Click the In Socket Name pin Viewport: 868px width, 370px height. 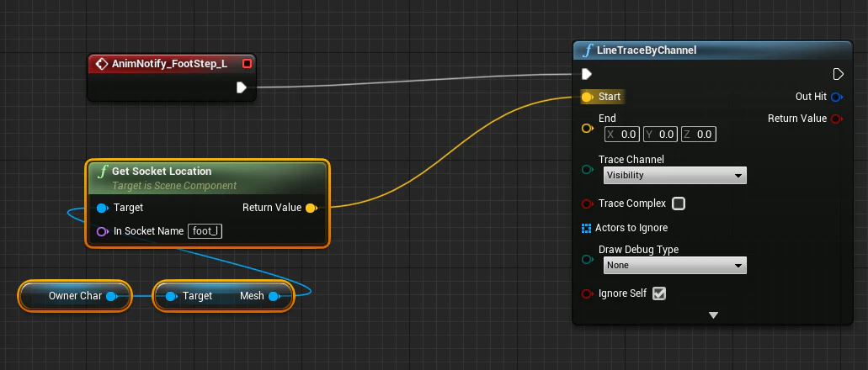pyautogui.click(x=103, y=231)
